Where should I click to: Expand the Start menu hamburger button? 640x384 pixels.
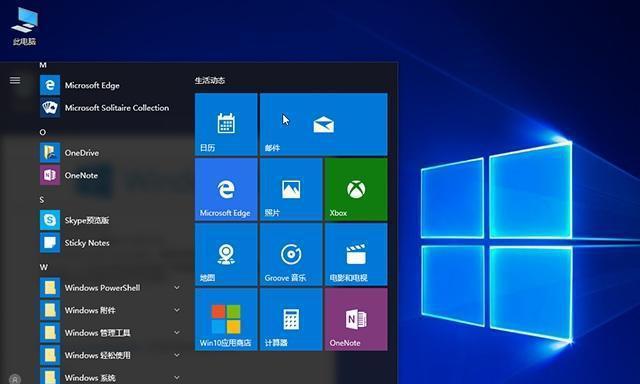coord(15,80)
